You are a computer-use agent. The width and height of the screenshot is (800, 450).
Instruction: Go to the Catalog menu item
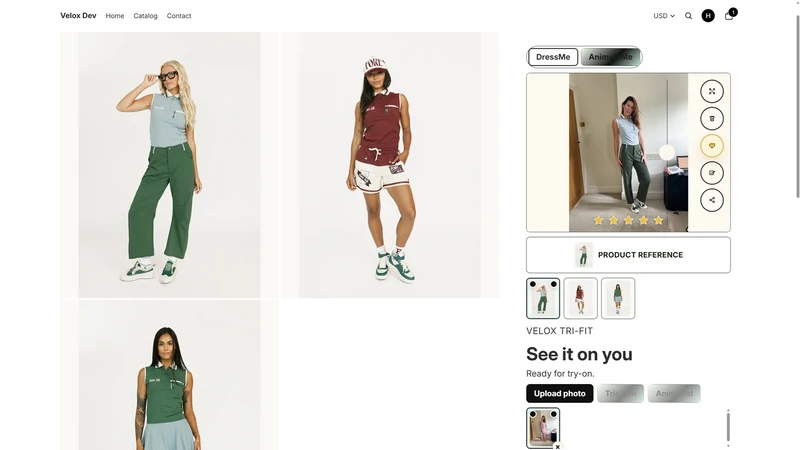point(145,16)
